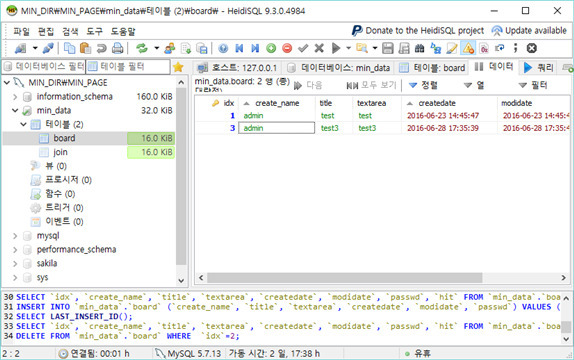Switch to the 테이블: board tab
574x360 pixels.
pyautogui.click(x=432, y=68)
